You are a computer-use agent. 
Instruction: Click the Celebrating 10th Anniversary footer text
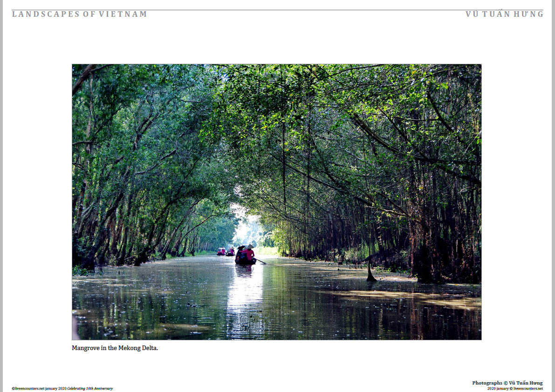(90, 388)
